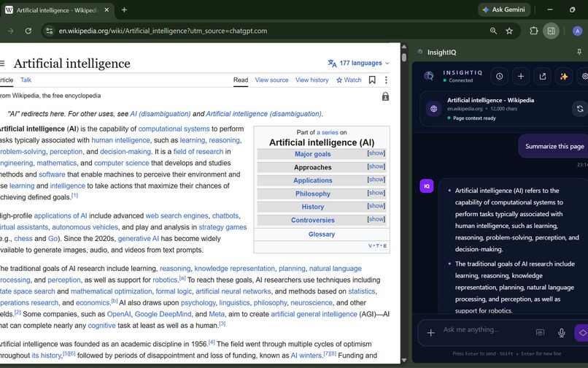Show the Applications section
Image resolution: width=588 pixels, height=368 pixels.
pos(376,180)
